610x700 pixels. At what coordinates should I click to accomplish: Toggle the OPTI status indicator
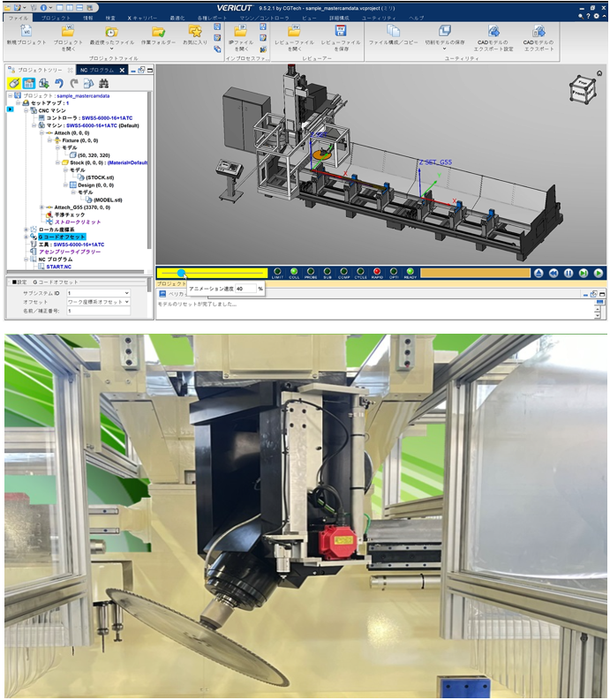(394, 271)
